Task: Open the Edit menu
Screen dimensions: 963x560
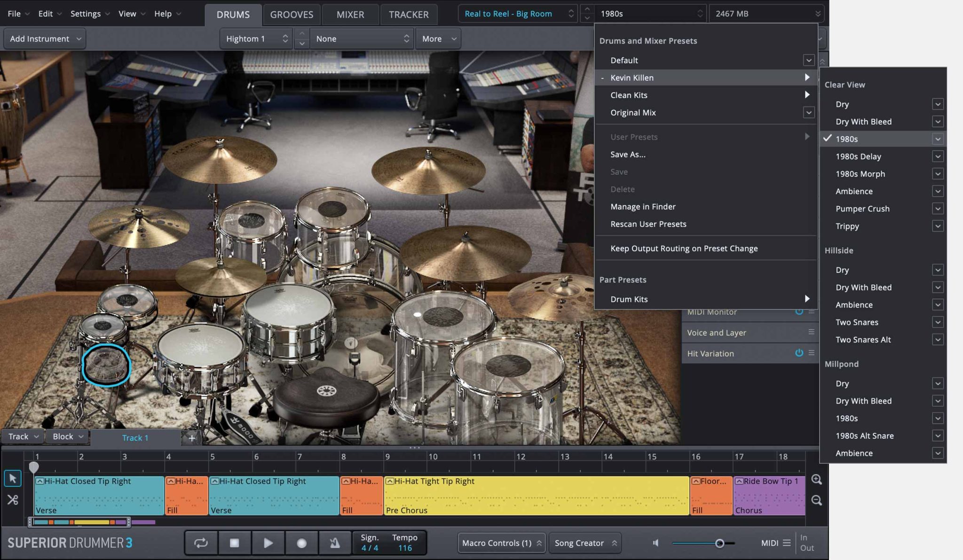Action: coord(49,14)
